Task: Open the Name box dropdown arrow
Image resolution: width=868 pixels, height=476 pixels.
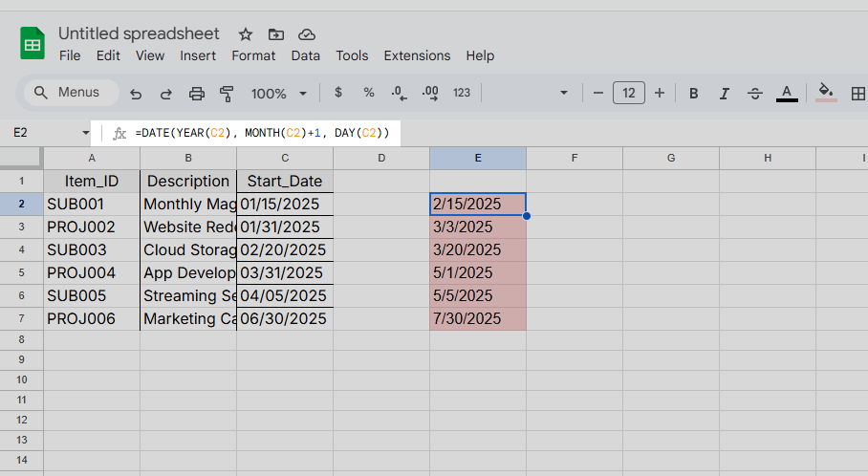Action: pyautogui.click(x=85, y=133)
